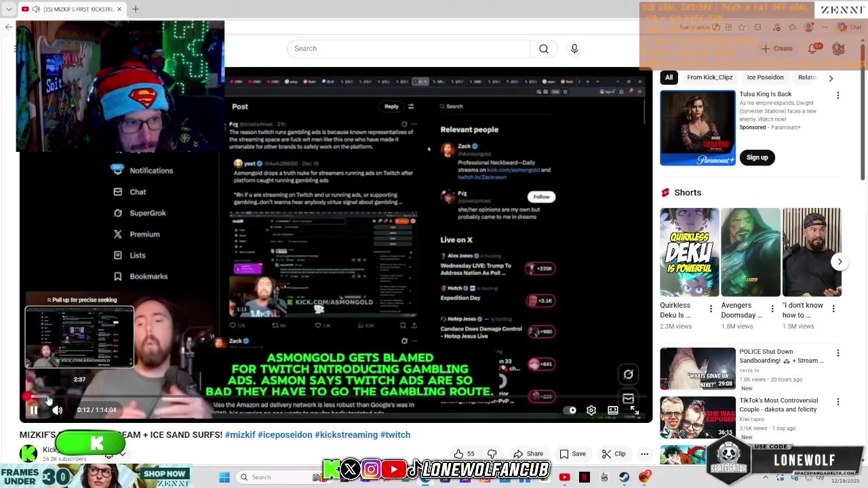
Task: Dislike the video with thumbs-down
Action: point(492,454)
